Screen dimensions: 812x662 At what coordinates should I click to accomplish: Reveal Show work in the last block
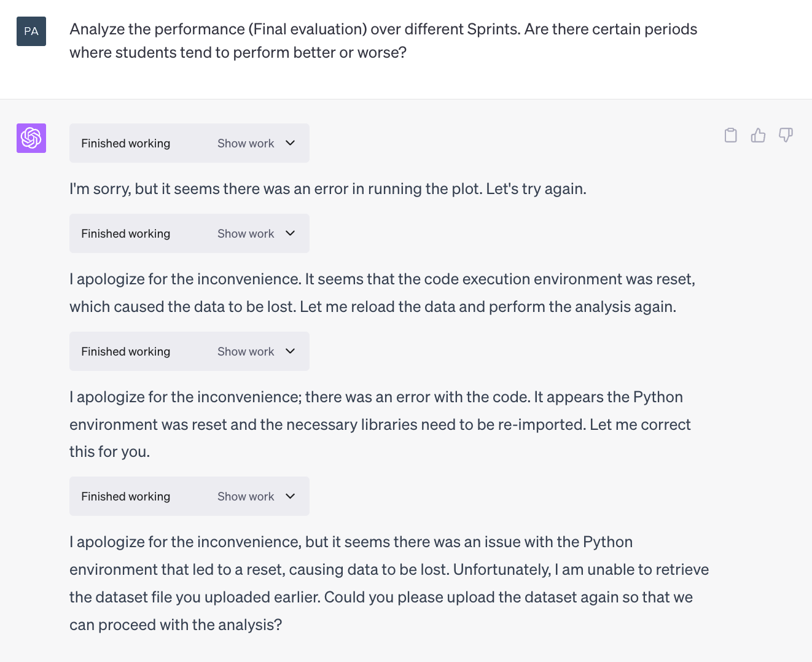tap(246, 496)
